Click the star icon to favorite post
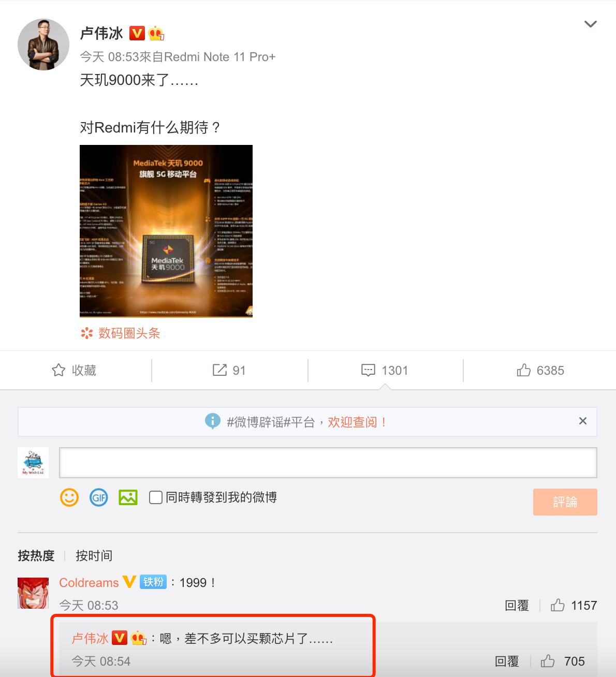Viewport: 616px width, 677px height. tap(58, 370)
